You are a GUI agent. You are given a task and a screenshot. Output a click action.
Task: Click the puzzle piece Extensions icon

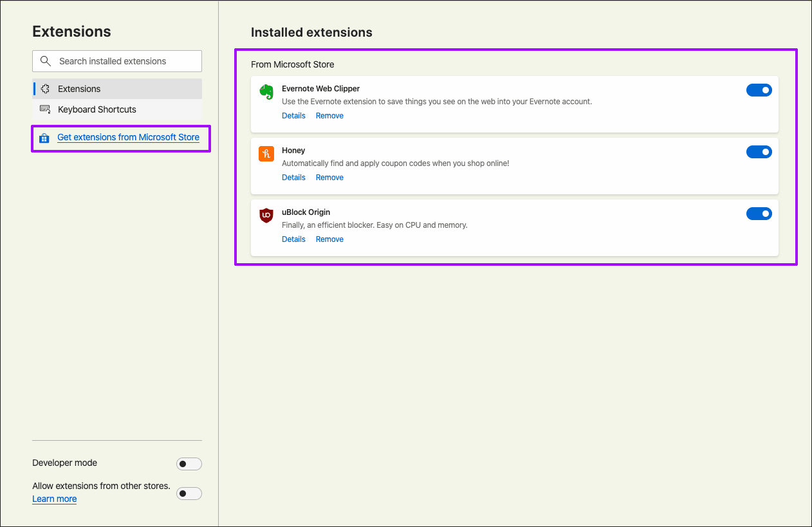click(x=45, y=89)
